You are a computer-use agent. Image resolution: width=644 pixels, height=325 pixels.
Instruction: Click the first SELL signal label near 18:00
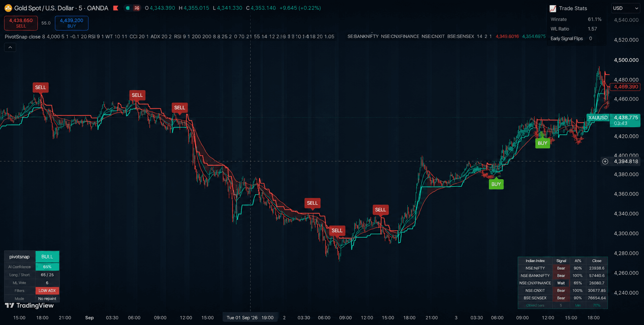pos(41,88)
